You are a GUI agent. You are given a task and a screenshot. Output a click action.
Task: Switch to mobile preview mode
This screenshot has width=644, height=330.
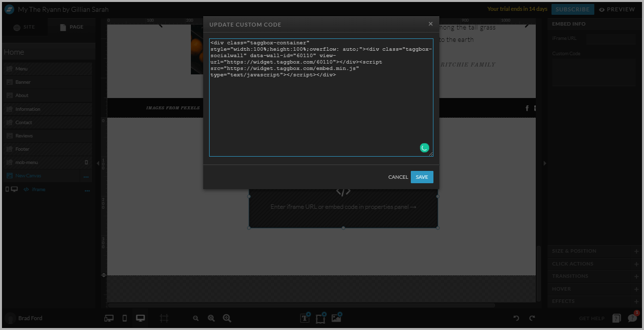tap(124, 318)
